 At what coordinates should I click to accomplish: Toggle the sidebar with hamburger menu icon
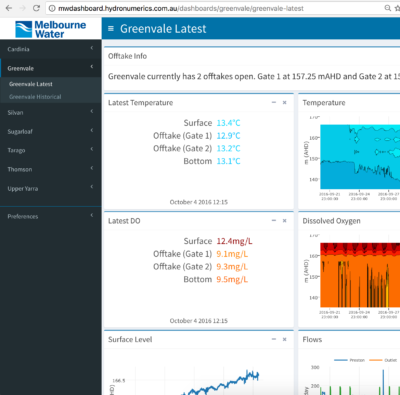[x=111, y=29]
